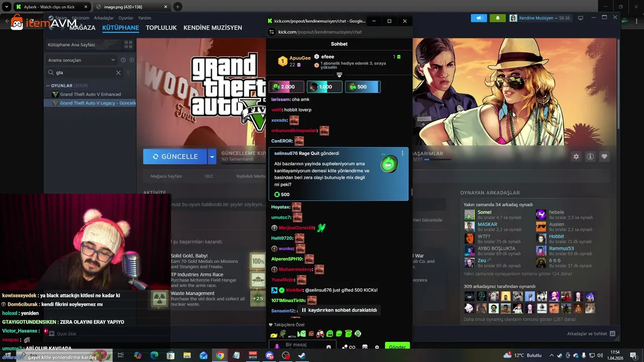Open MAĞAZA tab in Steam
644x362 pixels.
click(82, 28)
